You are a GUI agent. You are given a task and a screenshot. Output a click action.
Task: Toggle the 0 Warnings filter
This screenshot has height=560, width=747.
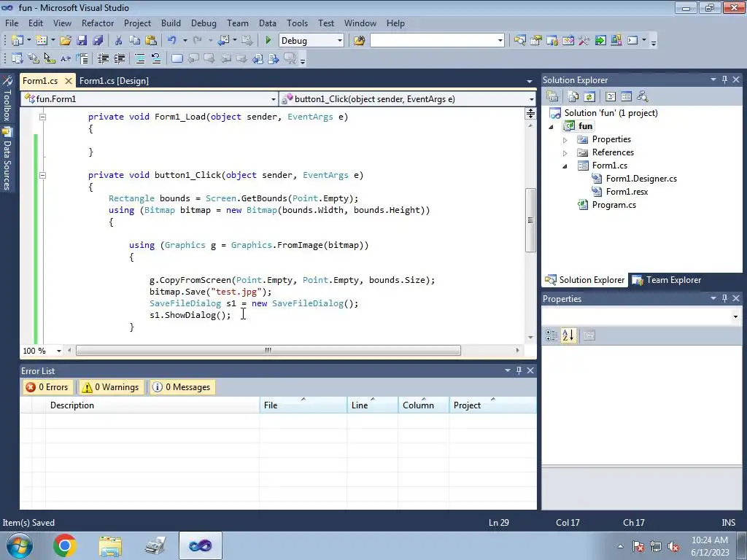click(111, 387)
